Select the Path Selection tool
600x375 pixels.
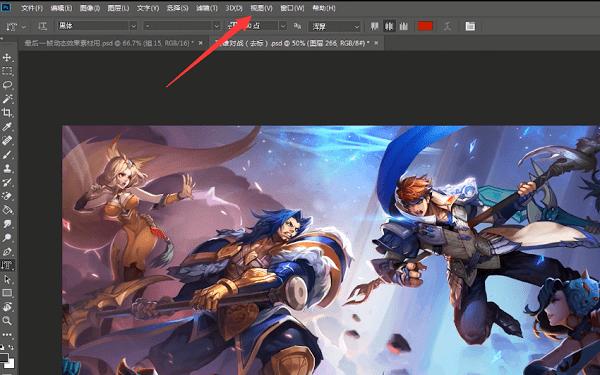pos(7,279)
